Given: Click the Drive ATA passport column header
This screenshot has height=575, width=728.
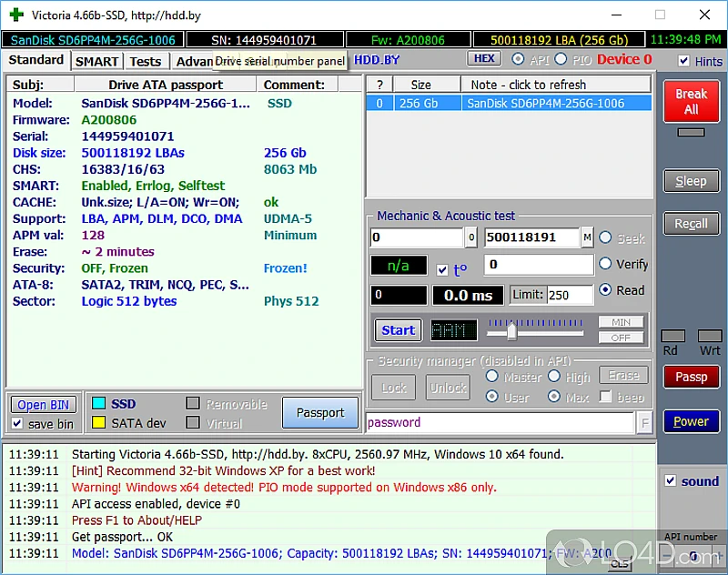Looking at the screenshot, I should (x=166, y=85).
